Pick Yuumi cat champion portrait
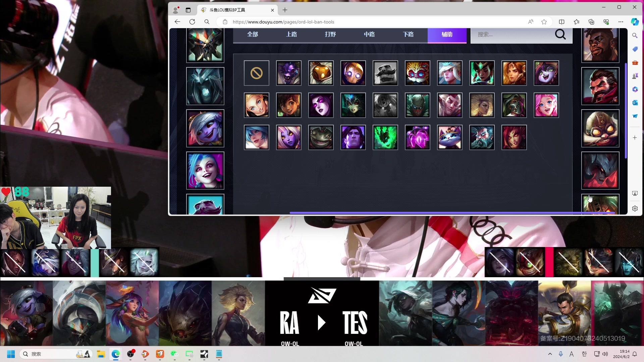The height and width of the screenshot is (362, 644). click(x=449, y=137)
